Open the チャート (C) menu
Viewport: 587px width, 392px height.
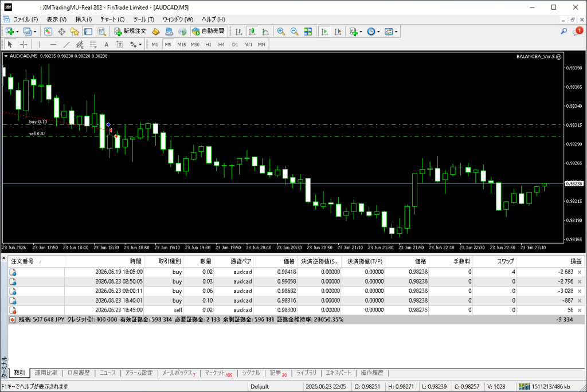coord(112,19)
